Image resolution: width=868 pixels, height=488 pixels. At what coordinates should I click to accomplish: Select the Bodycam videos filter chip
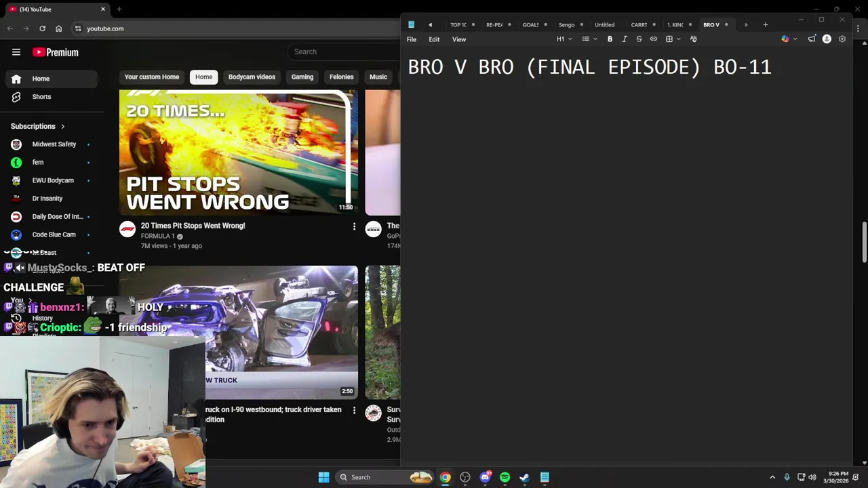pos(252,77)
